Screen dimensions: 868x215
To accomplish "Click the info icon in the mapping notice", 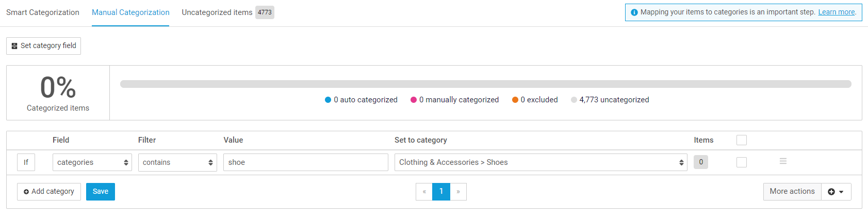I will click(634, 12).
